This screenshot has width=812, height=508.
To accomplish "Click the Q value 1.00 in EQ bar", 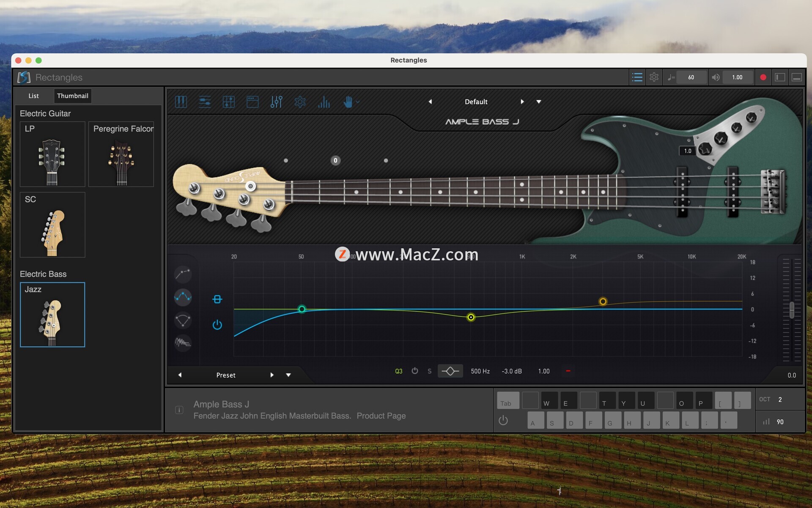I will click(544, 371).
